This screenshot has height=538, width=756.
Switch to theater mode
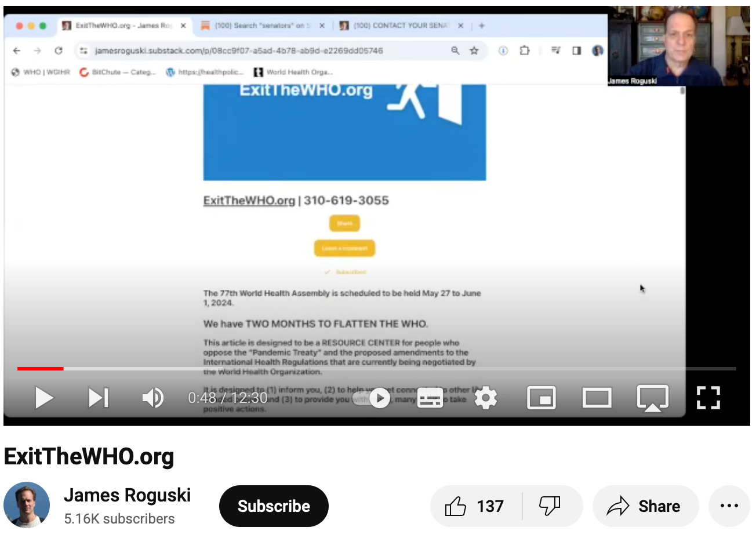point(597,398)
